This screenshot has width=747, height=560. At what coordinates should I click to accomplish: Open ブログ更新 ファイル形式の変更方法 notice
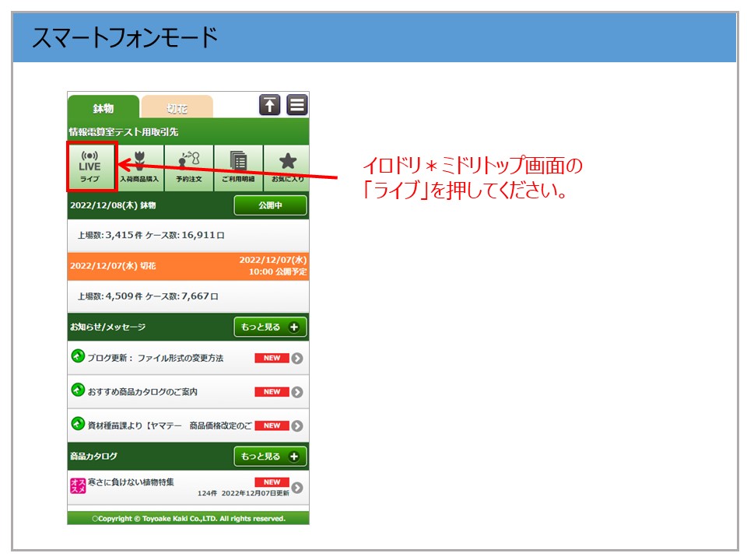tap(155, 358)
